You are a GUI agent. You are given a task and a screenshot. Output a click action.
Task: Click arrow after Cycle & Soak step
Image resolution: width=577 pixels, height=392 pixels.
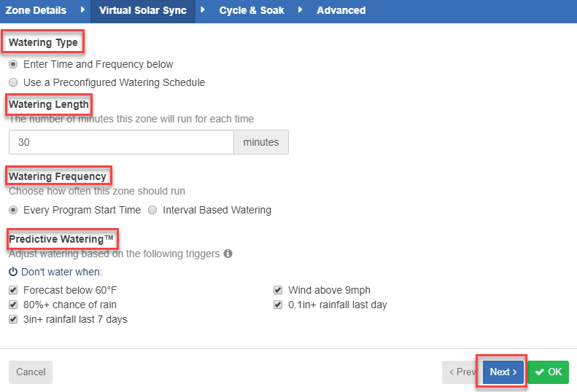(300, 10)
